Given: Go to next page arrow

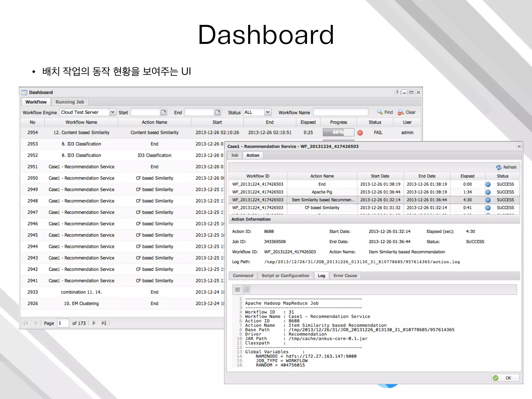Looking at the screenshot, I should tap(94, 323).
